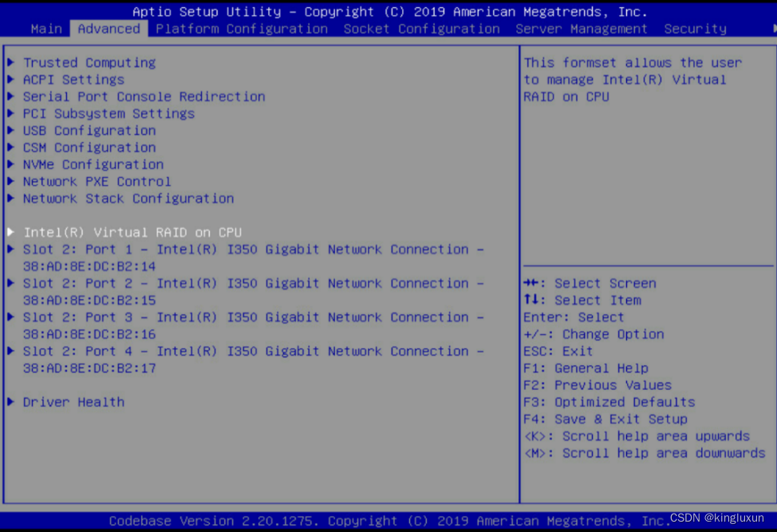Expand the arrow before Slot 2: Port 1
The width and height of the screenshot is (777, 532).
10,249
